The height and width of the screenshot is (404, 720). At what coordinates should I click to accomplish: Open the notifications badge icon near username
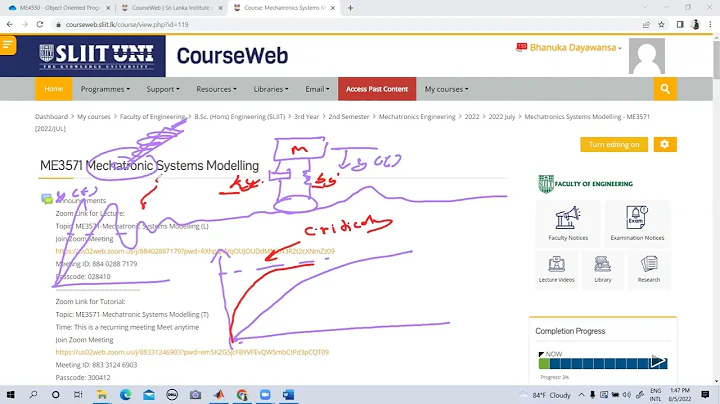point(521,47)
